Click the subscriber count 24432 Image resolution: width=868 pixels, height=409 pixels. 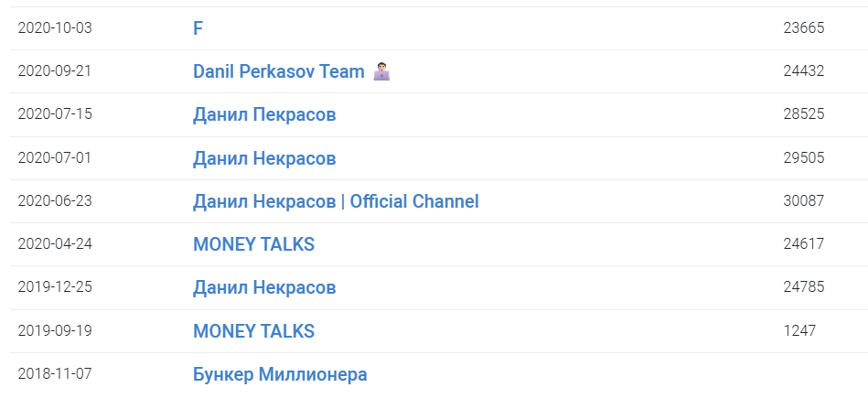(x=803, y=71)
